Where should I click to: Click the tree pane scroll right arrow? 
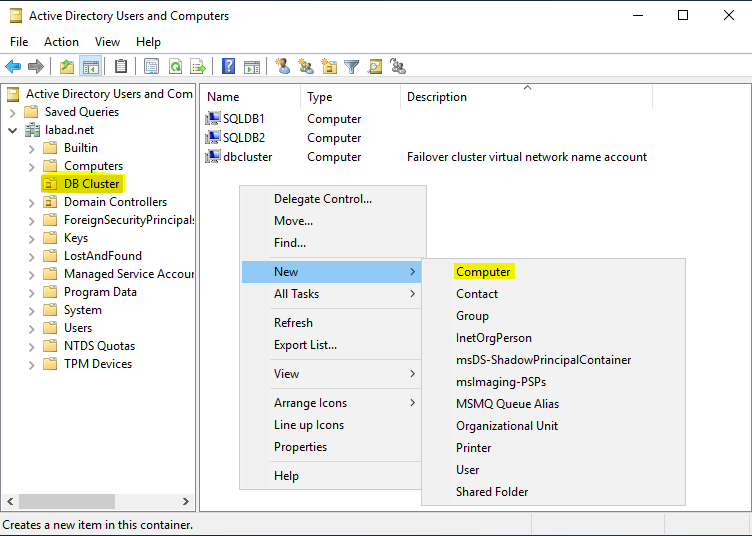click(186, 501)
